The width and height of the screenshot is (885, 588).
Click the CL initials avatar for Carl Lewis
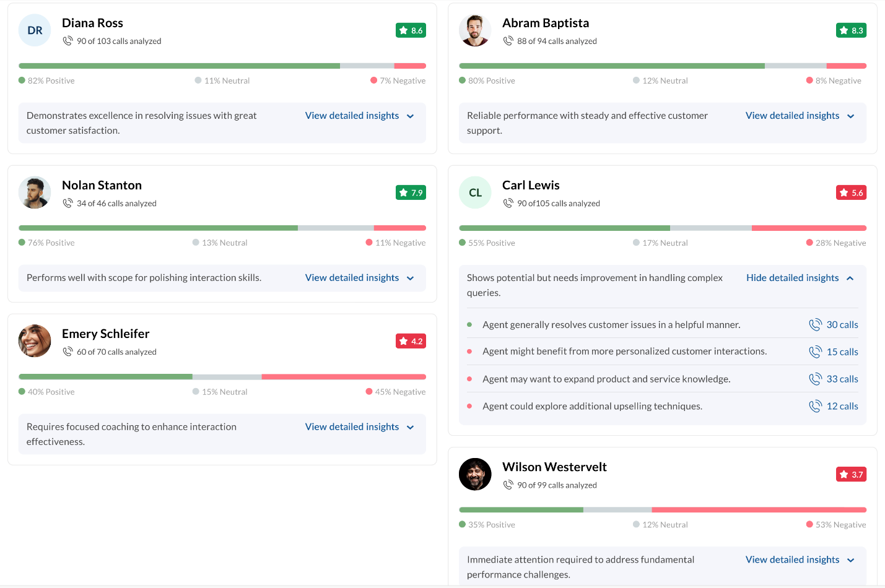[475, 192]
